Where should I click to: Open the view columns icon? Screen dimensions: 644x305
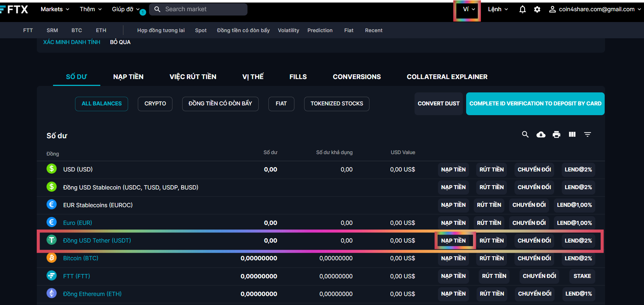[x=572, y=134]
